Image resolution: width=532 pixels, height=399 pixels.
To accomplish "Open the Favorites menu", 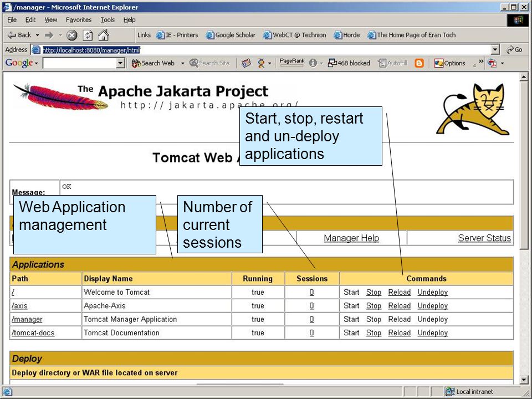I will (x=78, y=20).
